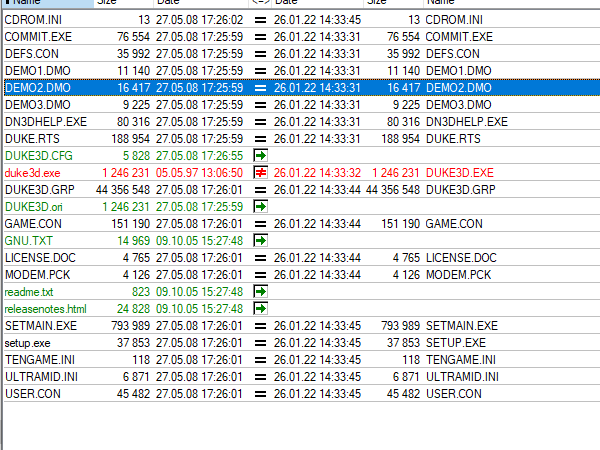This screenshot has width=600, height=450.
Task: Select TENGAME.INI name in the right list
Action: point(461,360)
